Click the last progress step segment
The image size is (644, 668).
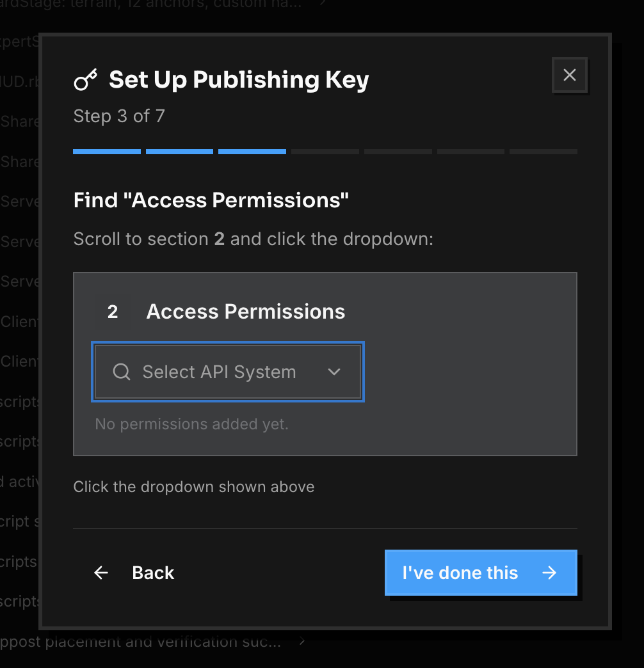click(543, 152)
